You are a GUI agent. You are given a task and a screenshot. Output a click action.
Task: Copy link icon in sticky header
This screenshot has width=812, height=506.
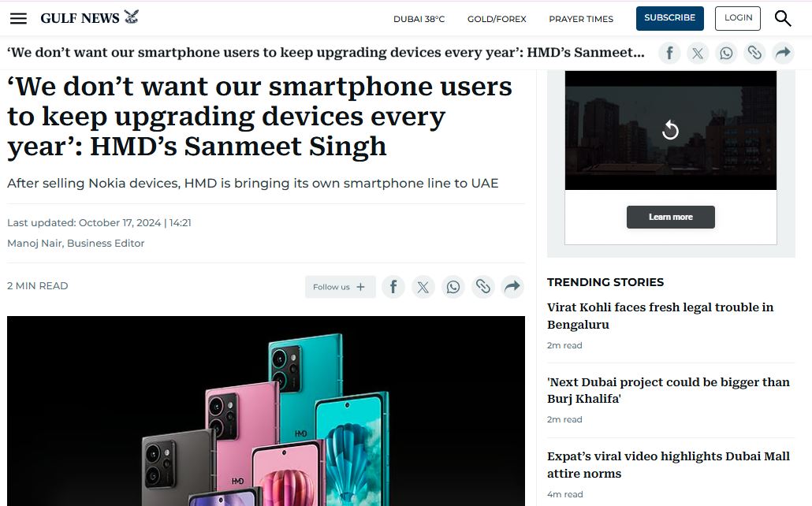(x=754, y=53)
